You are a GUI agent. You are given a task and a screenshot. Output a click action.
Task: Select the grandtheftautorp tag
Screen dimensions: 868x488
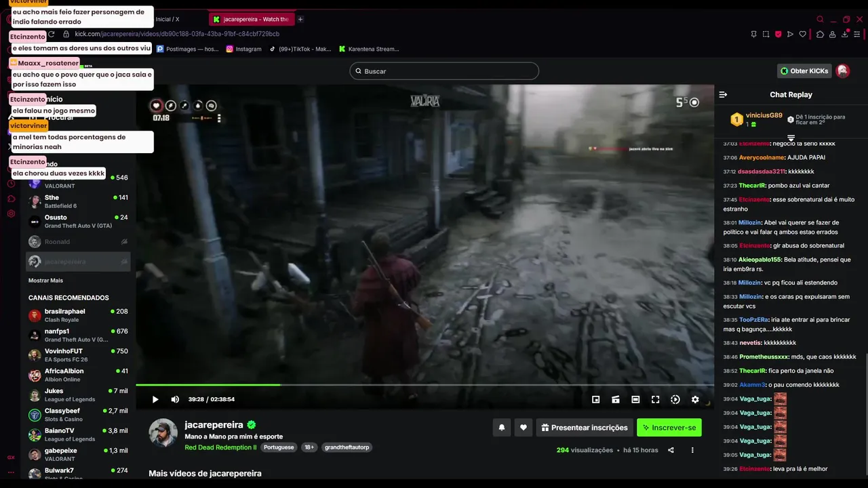point(347,447)
